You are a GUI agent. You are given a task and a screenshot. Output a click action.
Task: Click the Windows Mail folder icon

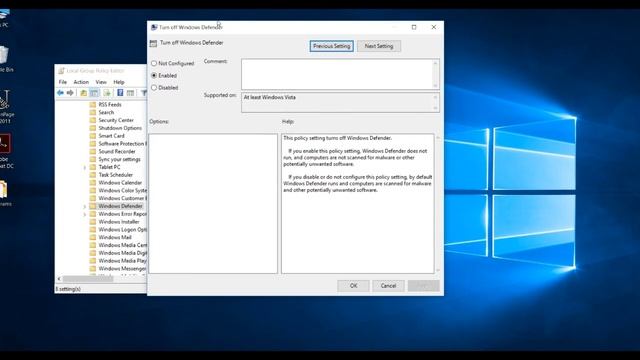click(x=93, y=237)
